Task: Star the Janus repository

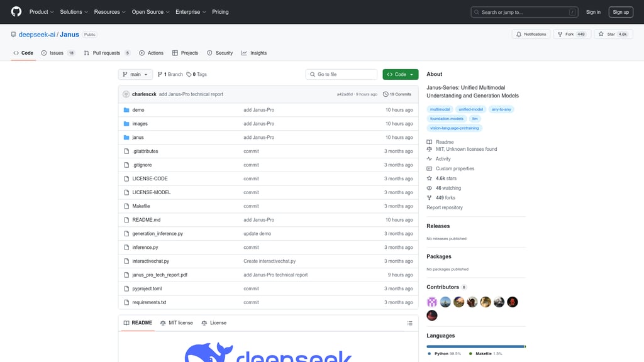Action: [608, 34]
